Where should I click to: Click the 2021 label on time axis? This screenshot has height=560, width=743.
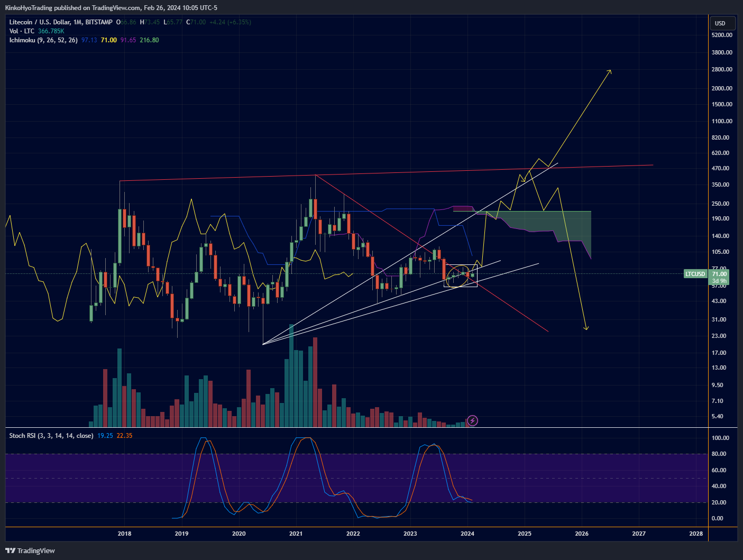[x=296, y=534]
